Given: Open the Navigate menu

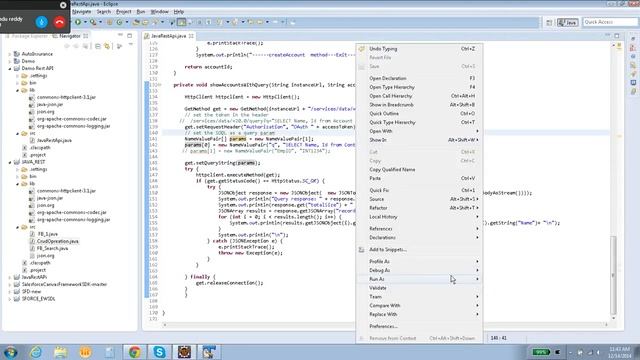Looking at the screenshot, I should (82, 12).
